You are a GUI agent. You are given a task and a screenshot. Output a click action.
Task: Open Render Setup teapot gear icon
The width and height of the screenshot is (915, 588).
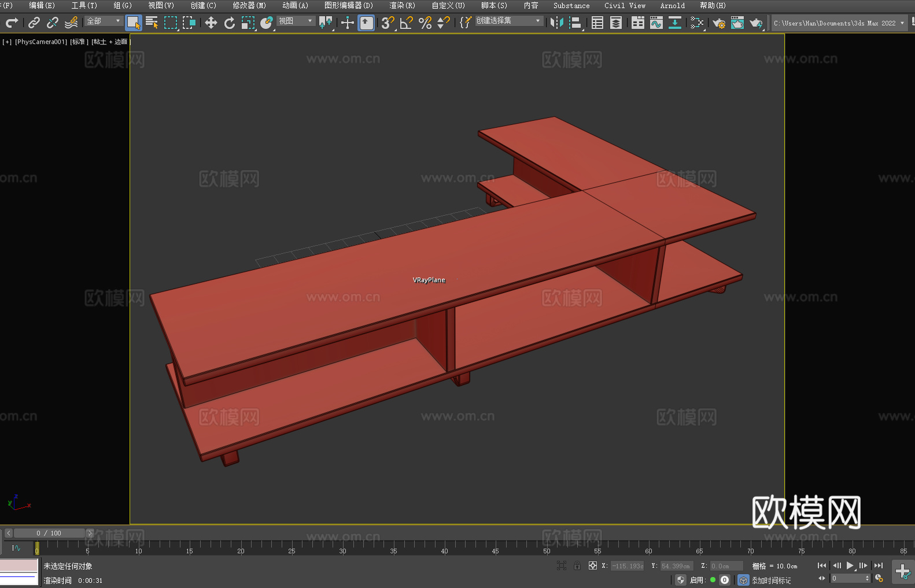pos(719,23)
